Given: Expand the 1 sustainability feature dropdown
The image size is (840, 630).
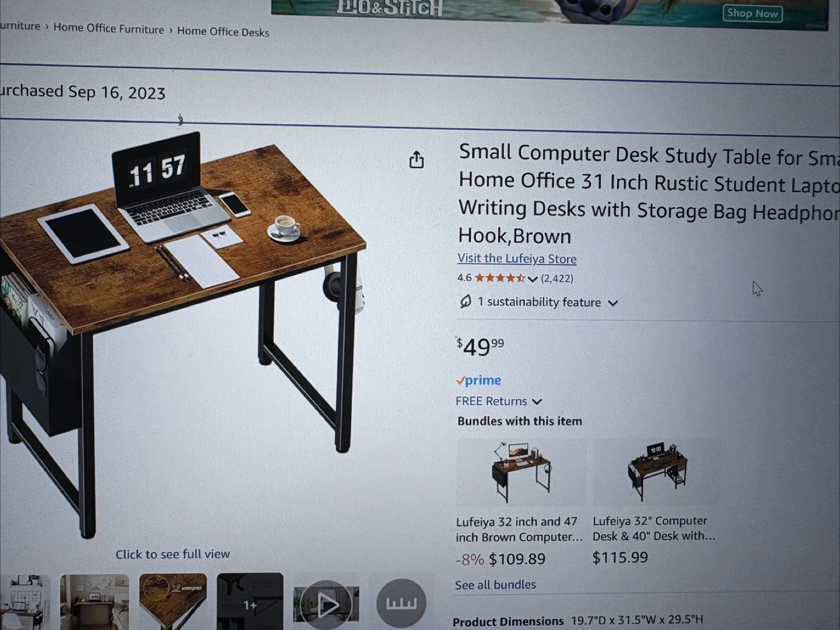Looking at the screenshot, I should [x=612, y=303].
